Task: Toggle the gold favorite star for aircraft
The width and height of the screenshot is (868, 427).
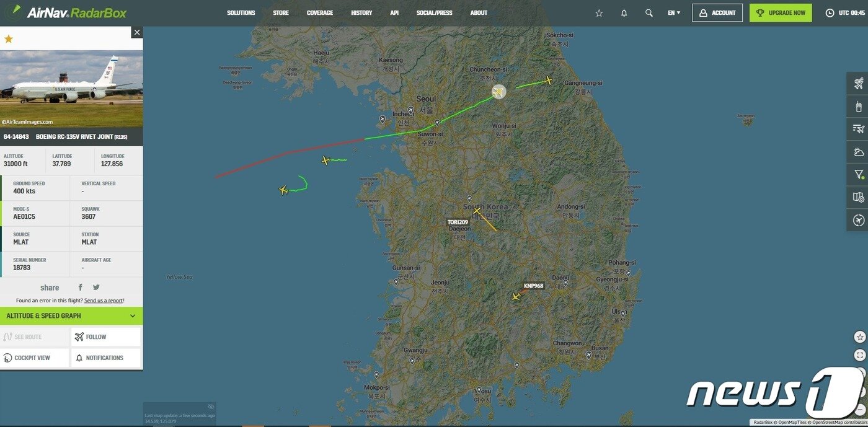Action: (x=9, y=39)
